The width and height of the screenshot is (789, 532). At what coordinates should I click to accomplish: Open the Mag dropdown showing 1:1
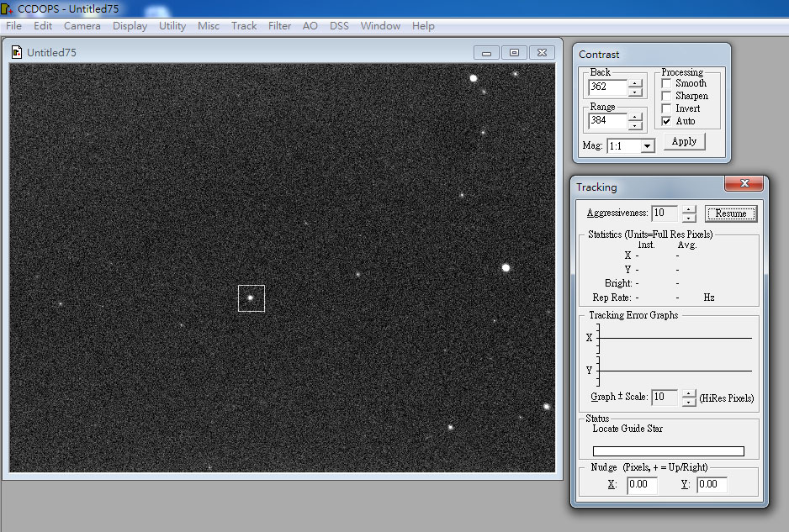(x=646, y=146)
